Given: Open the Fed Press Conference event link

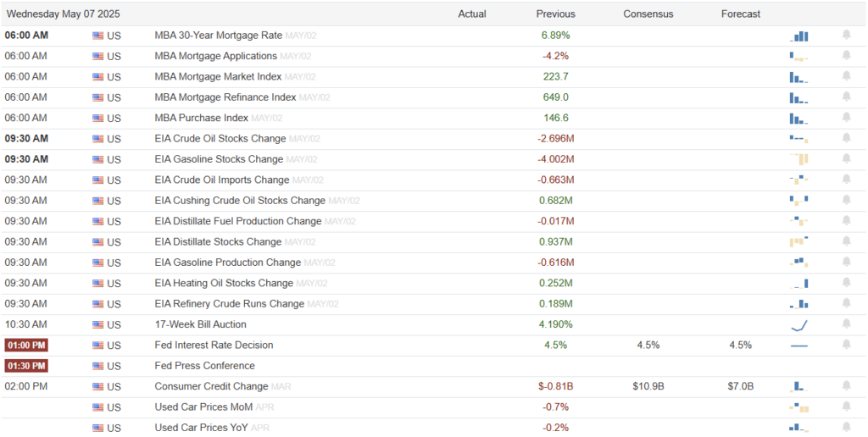Looking at the screenshot, I should pyautogui.click(x=204, y=366).
